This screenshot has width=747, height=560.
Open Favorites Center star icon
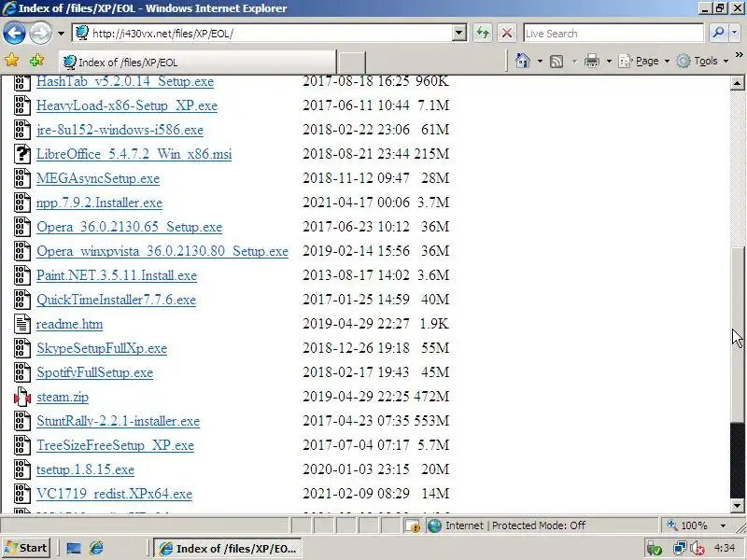point(11,61)
